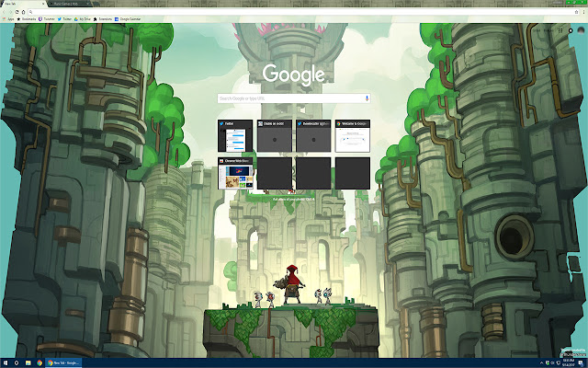
Task: Click the volume icon in system tray
Action: tap(553, 363)
